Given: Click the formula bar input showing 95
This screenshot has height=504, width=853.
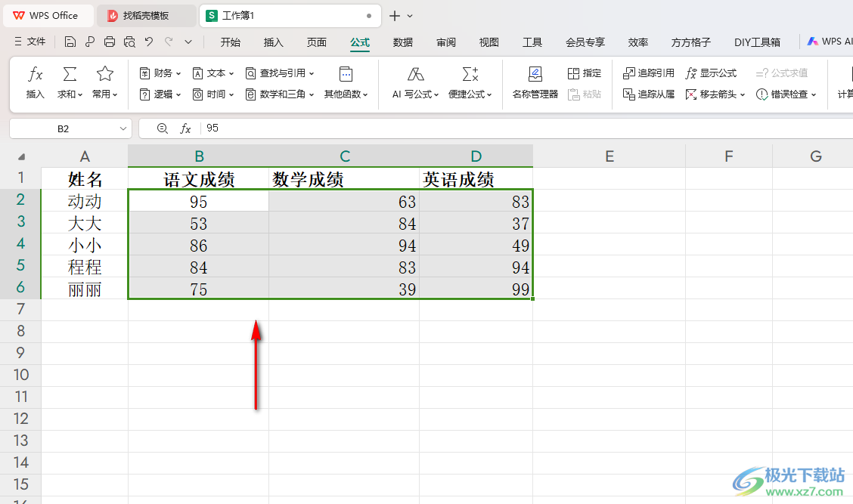Looking at the screenshot, I should pyautogui.click(x=526, y=128).
